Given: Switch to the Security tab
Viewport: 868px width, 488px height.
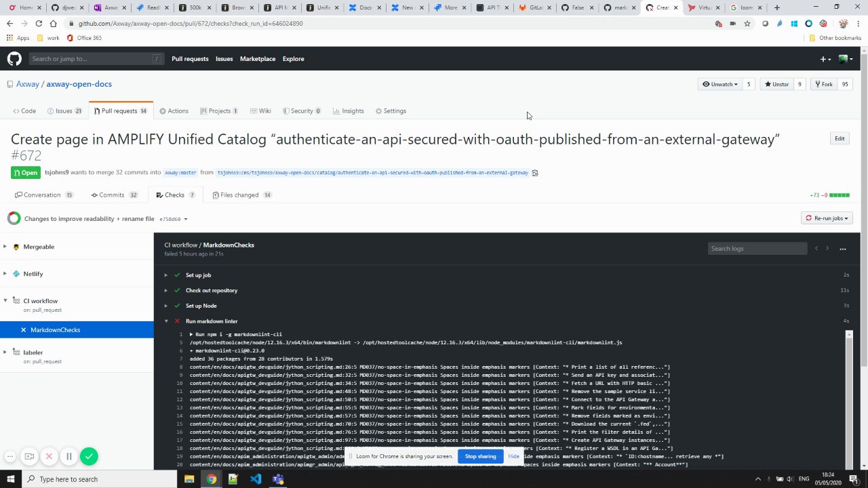Looking at the screenshot, I should (x=302, y=111).
